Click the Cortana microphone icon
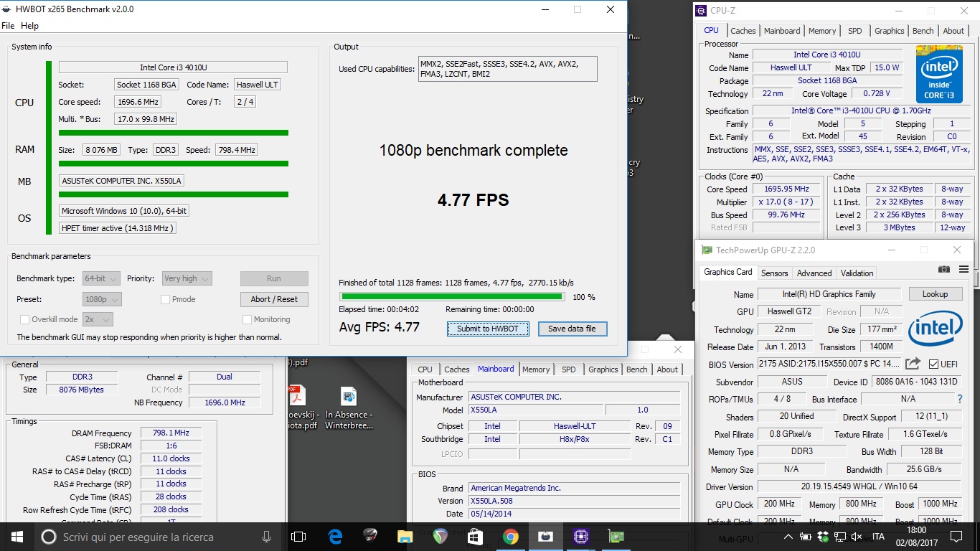 (x=267, y=537)
